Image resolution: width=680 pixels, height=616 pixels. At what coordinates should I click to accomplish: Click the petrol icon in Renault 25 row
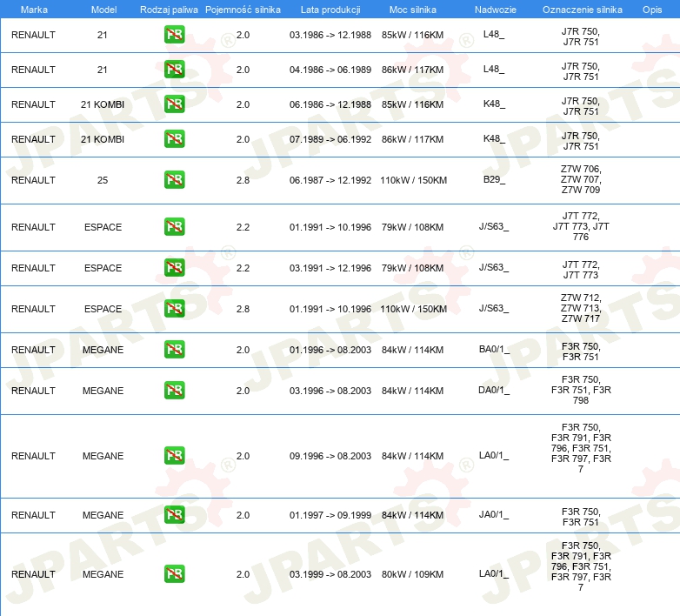pyautogui.click(x=174, y=179)
